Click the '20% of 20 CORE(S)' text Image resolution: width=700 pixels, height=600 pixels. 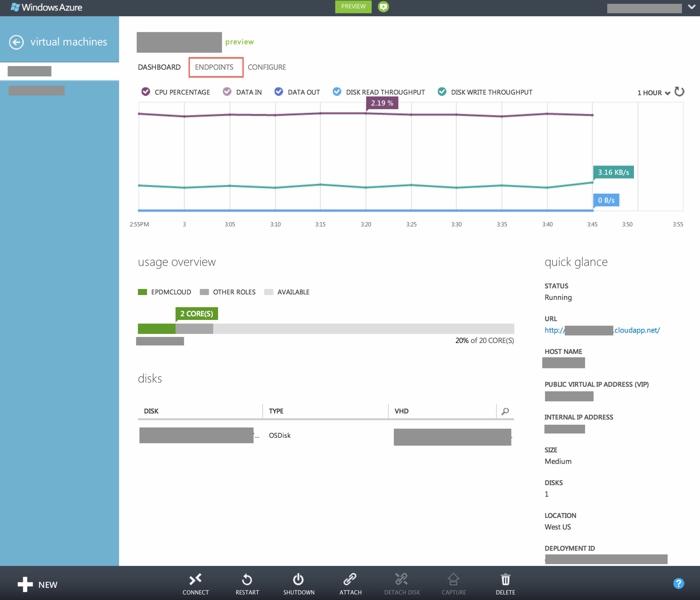484,341
